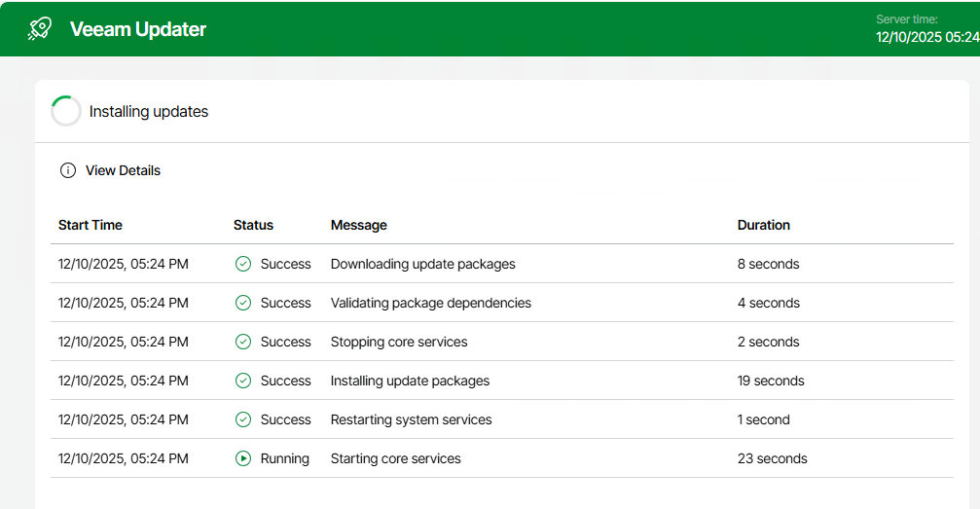Image resolution: width=980 pixels, height=509 pixels.
Task: Click the success icon for Stopping core services
Action: click(x=243, y=342)
